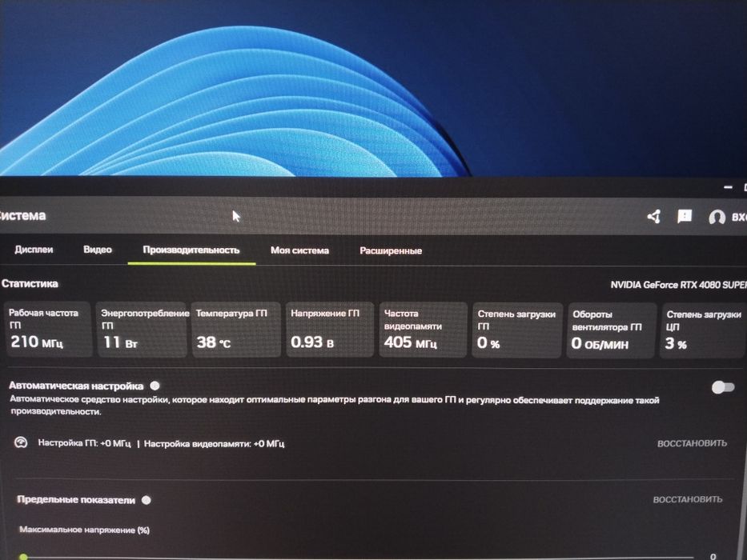Click the Температура ГП 38 °C card
The height and width of the screenshot is (560, 747).
(236, 330)
